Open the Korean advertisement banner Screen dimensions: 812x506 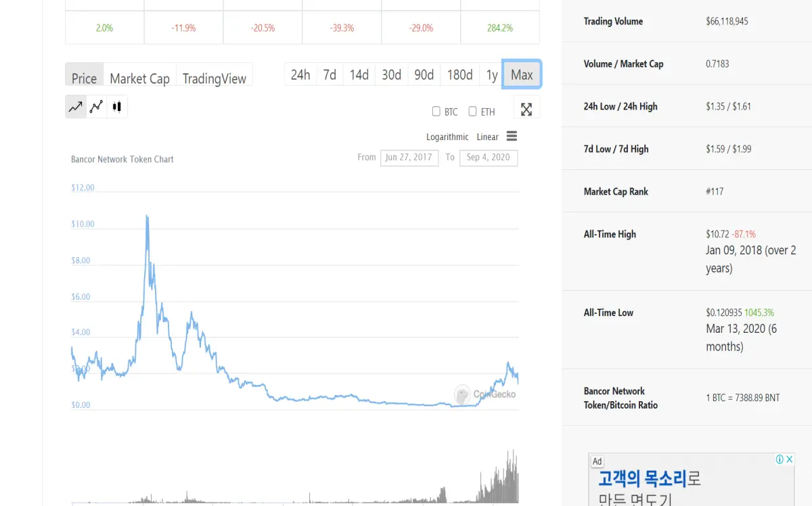[x=692, y=480]
